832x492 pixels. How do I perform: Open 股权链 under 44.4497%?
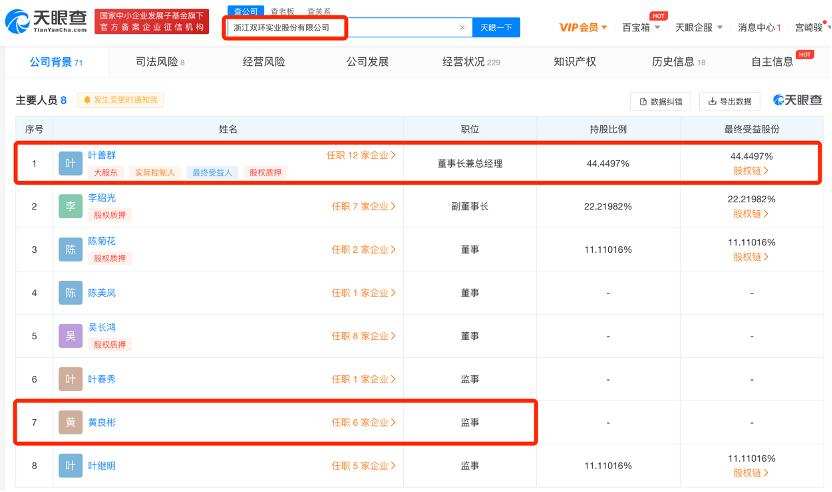coord(751,171)
